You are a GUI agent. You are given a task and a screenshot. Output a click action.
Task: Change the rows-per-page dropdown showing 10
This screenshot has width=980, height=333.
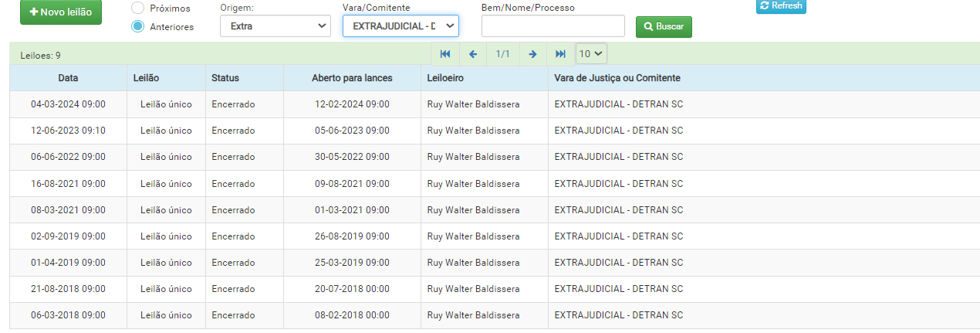[x=592, y=54]
